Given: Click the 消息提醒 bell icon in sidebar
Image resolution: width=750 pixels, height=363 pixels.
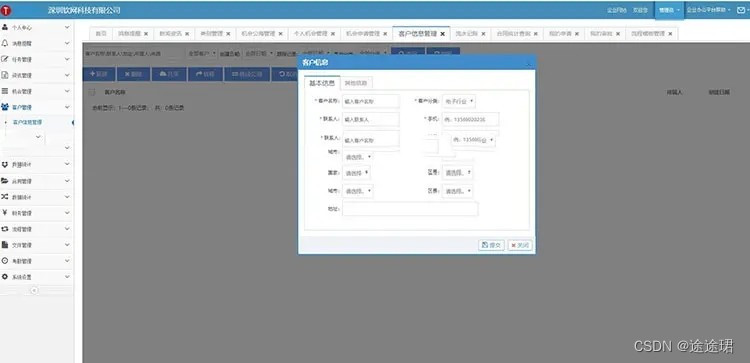Looking at the screenshot, I should [x=5, y=43].
